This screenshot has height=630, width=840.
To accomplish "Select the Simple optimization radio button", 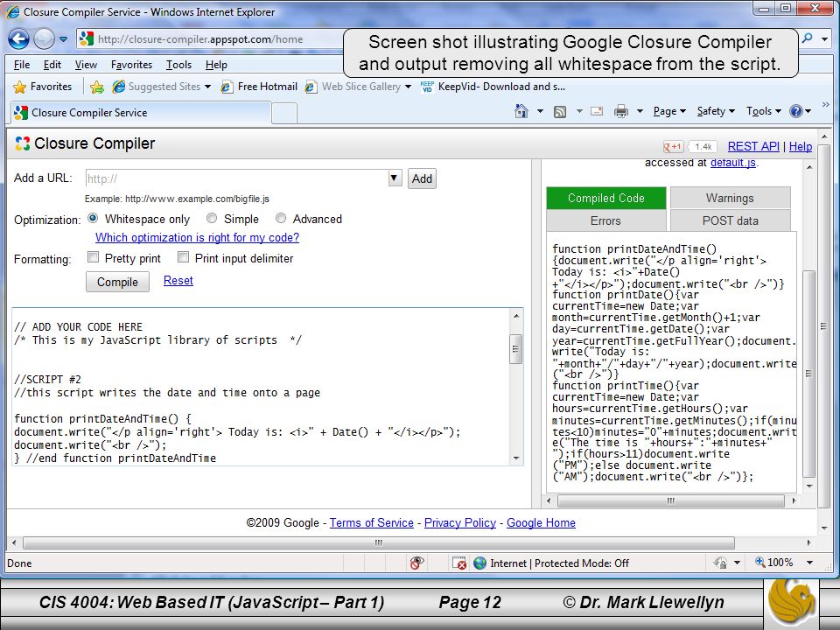I will tap(212, 218).
